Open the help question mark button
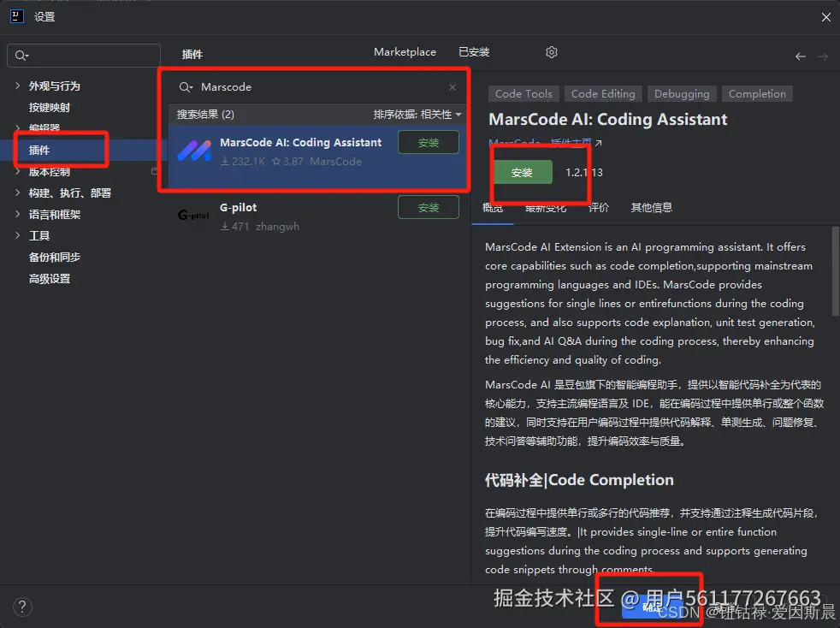 pos(22,607)
